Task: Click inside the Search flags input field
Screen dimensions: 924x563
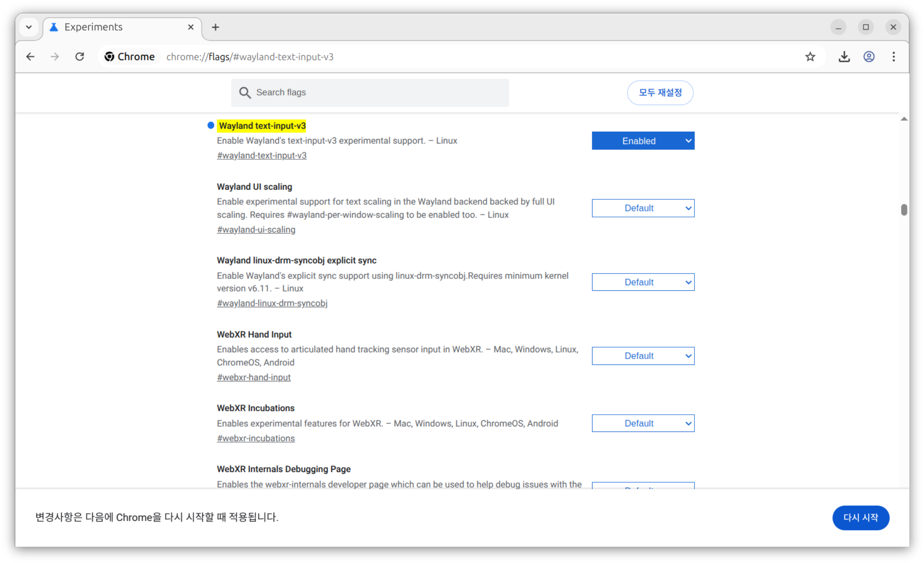Action: click(370, 92)
